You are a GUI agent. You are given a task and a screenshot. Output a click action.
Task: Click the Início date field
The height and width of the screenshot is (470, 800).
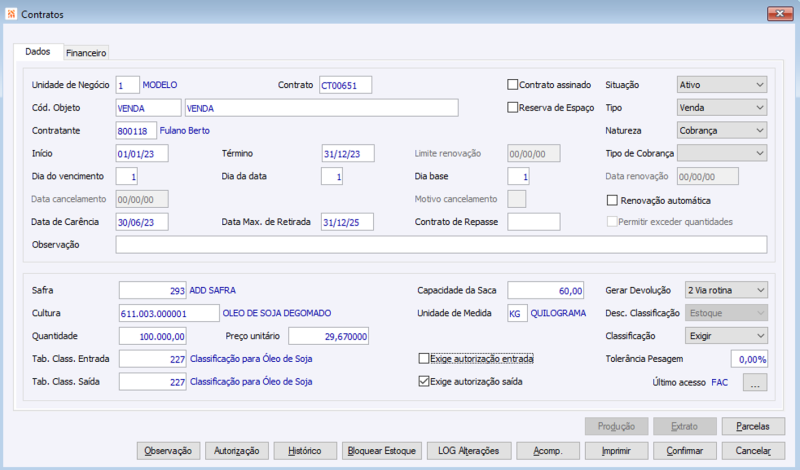pos(142,154)
